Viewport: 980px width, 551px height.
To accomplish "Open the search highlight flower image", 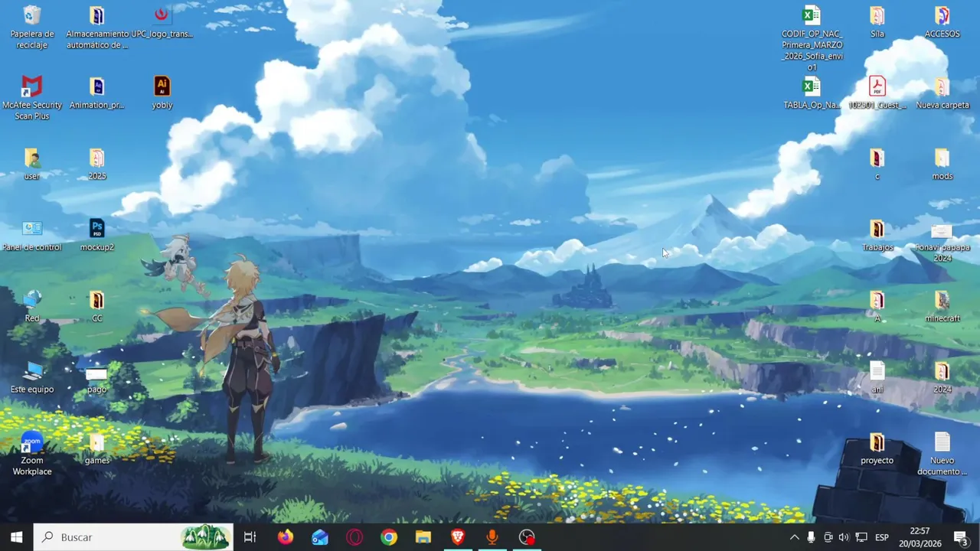I will tap(206, 537).
